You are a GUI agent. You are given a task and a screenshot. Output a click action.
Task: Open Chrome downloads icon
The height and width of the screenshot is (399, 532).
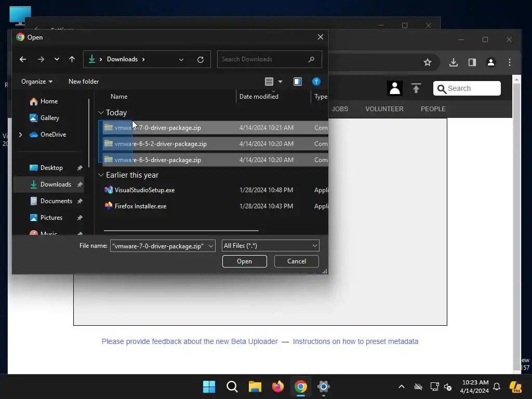pyautogui.click(x=454, y=62)
